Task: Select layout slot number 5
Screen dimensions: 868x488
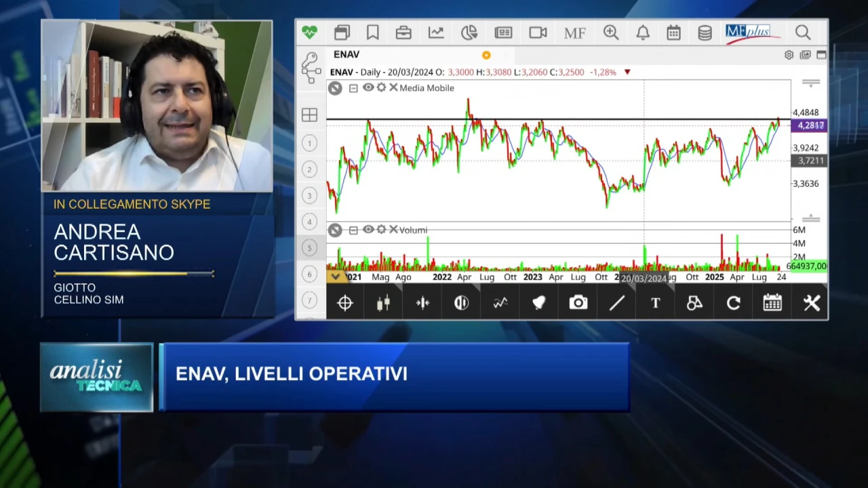Action: (309, 248)
